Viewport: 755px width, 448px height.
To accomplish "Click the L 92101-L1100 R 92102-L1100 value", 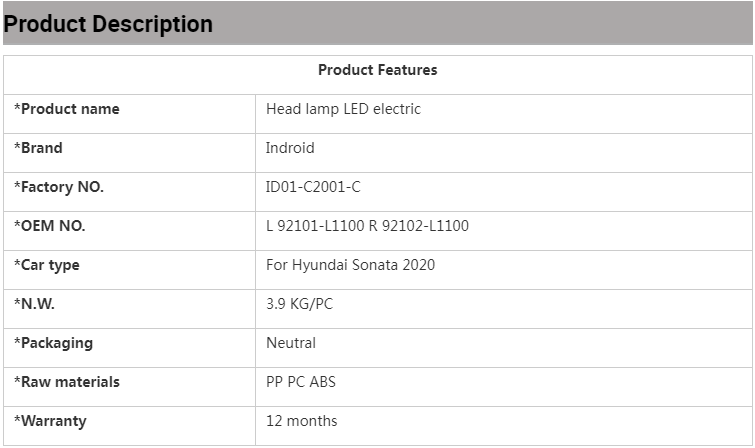I will [x=367, y=226].
